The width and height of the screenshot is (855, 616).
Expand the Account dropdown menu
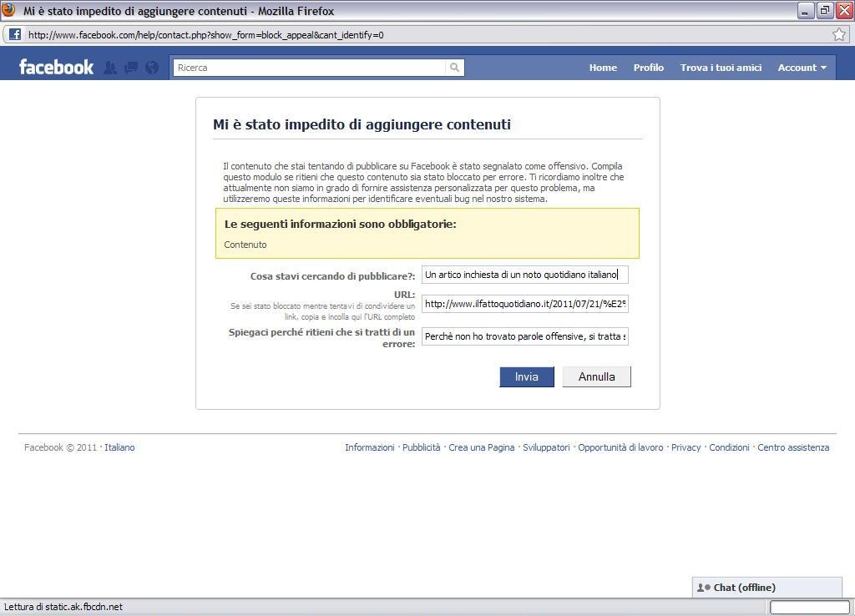pyautogui.click(x=802, y=68)
